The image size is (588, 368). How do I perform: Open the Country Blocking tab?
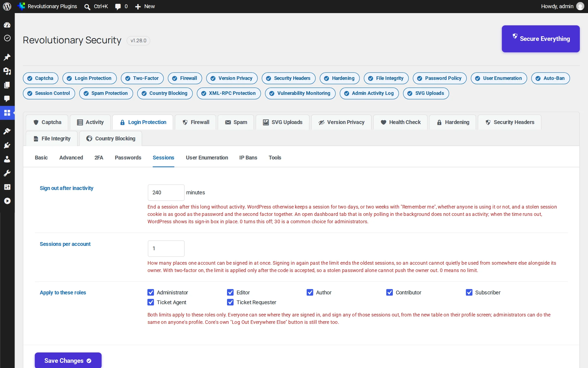coord(111,138)
